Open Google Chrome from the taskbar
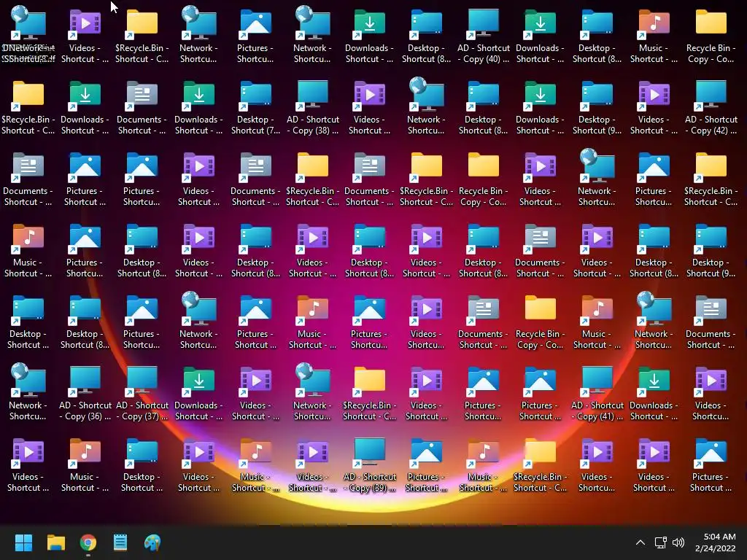 point(88,542)
